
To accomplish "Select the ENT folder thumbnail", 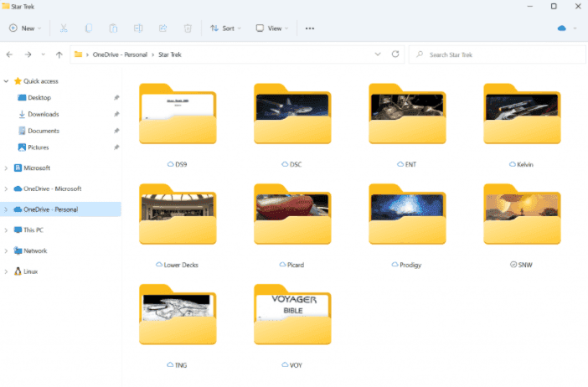I will click(407, 114).
